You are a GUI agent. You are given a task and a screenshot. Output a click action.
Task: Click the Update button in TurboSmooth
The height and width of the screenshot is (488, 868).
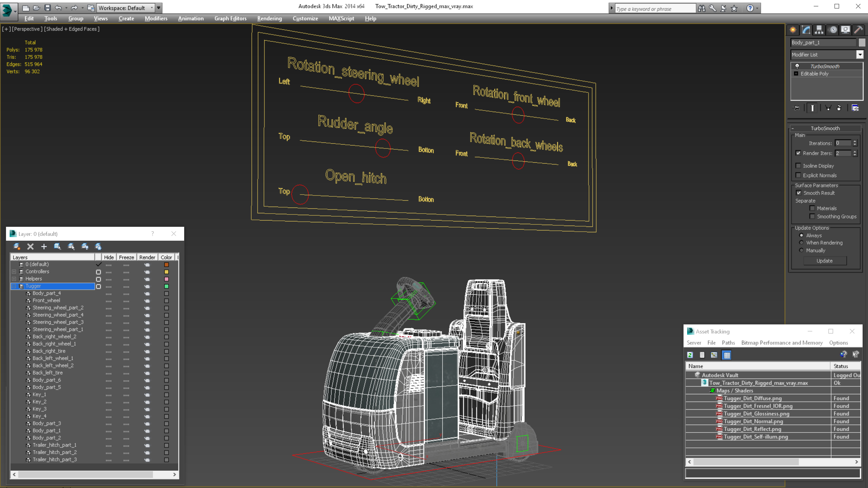coord(825,261)
